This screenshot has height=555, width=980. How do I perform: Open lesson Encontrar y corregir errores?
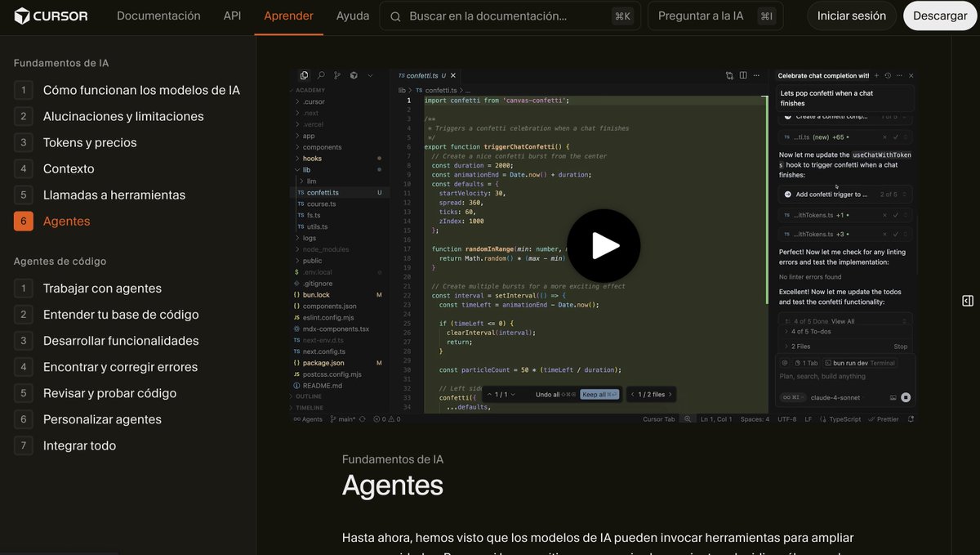(x=106, y=366)
